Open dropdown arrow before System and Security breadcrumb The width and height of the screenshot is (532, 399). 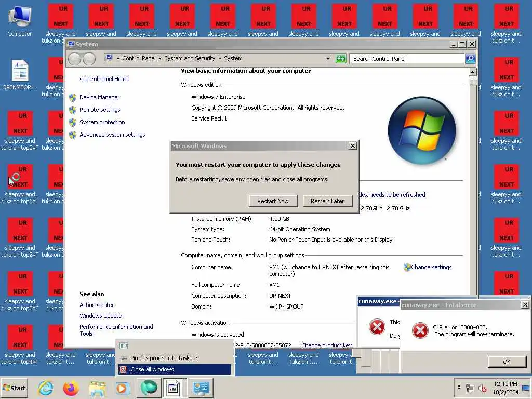point(160,58)
